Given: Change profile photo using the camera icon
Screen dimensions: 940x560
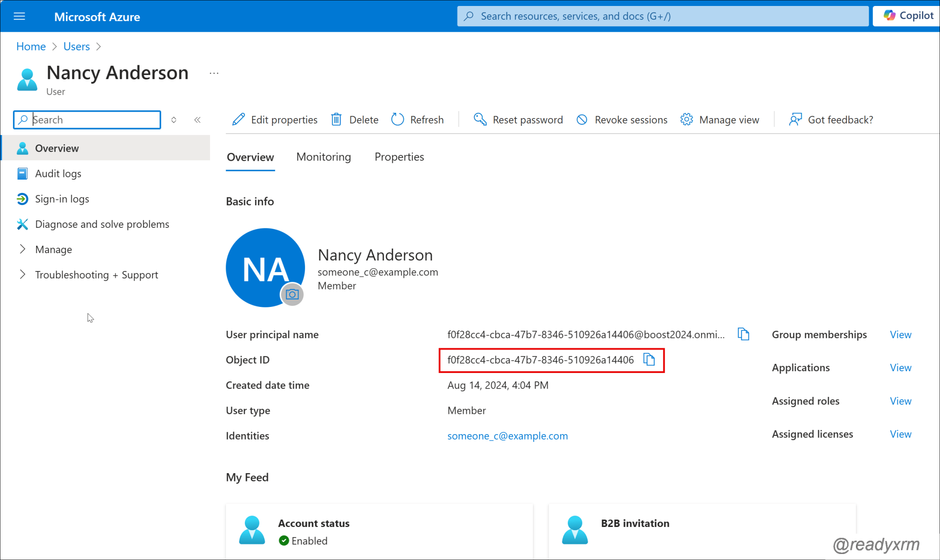Looking at the screenshot, I should click(292, 294).
